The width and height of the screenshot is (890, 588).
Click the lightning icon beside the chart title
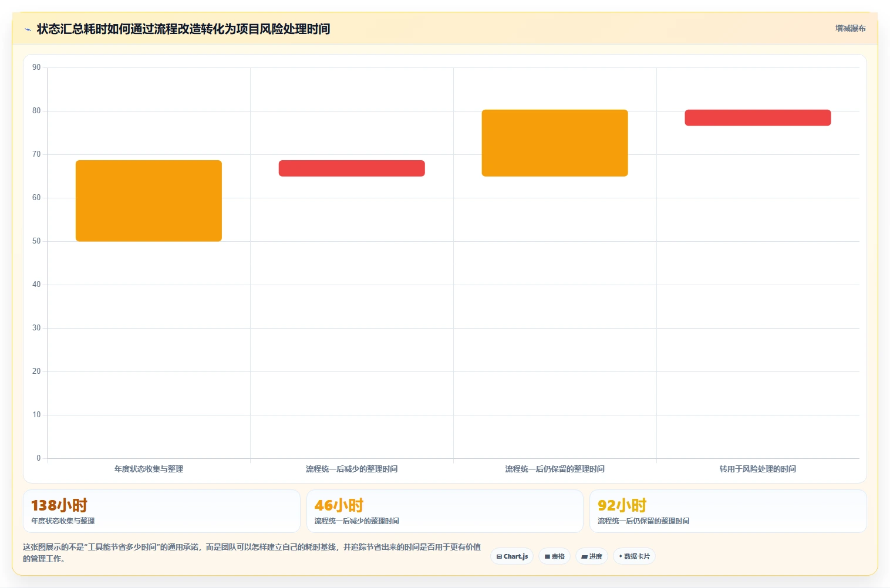pos(28,29)
